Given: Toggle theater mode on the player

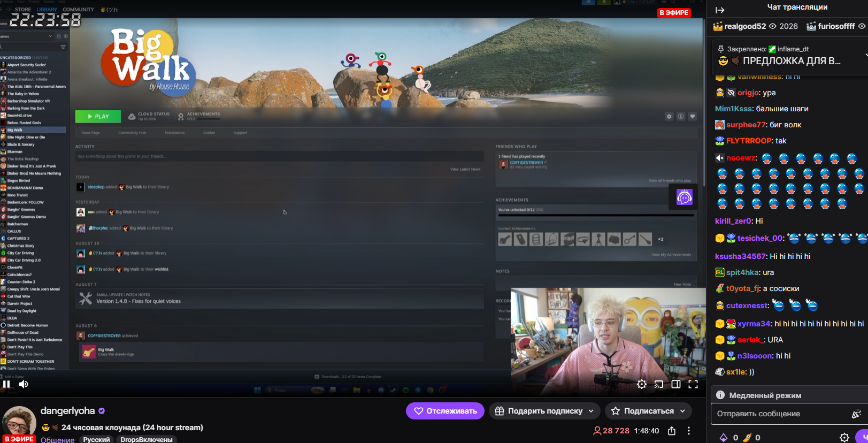Looking at the screenshot, I should click(x=676, y=384).
